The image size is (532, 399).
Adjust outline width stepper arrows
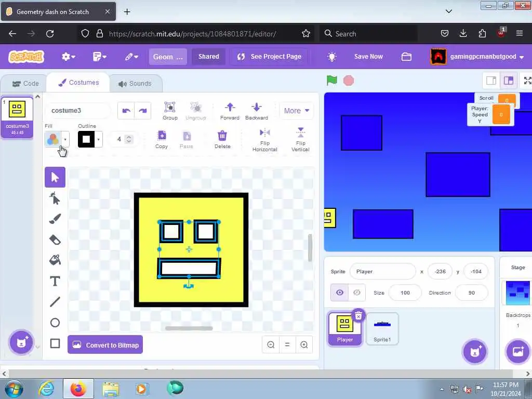coord(129,139)
